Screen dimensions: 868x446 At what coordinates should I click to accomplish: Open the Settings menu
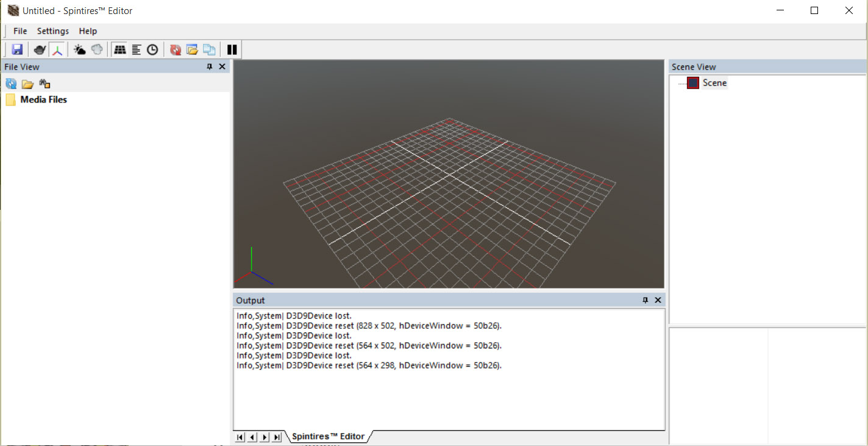pos(53,31)
